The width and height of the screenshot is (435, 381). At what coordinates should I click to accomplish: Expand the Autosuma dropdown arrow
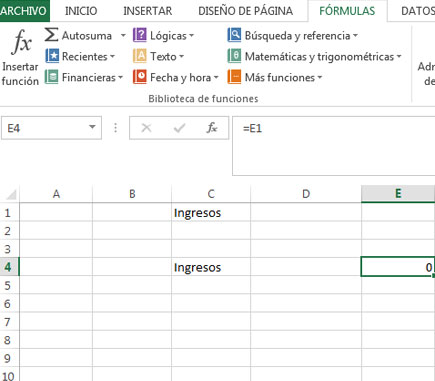pyautogui.click(x=123, y=35)
